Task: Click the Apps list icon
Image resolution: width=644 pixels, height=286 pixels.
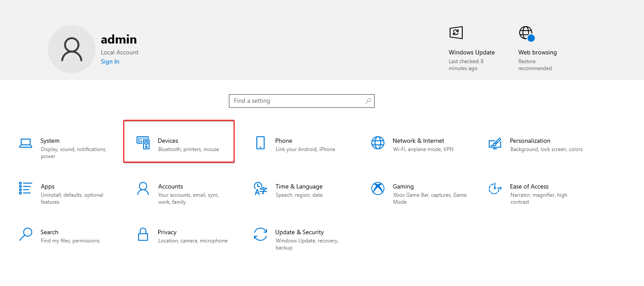Action: pyautogui.click(x=26, y=188)
